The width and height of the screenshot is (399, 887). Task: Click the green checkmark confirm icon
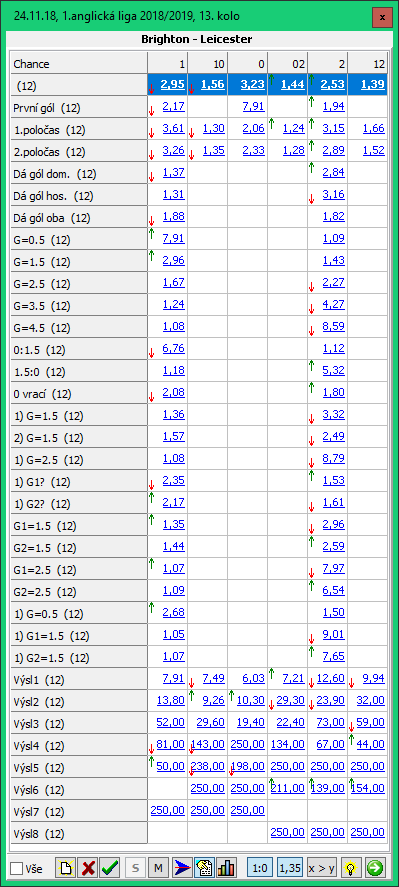(x=110, y=868)
